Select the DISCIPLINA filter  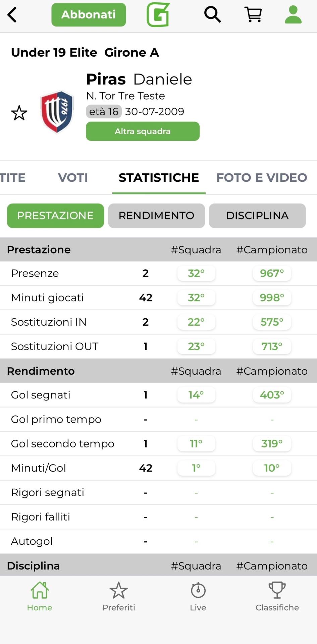[257, 216]
